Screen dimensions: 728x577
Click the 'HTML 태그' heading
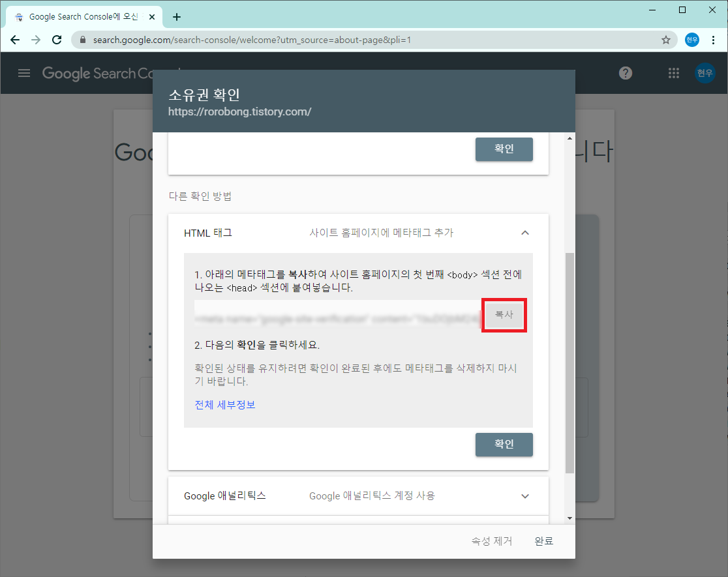pos(208,233)
